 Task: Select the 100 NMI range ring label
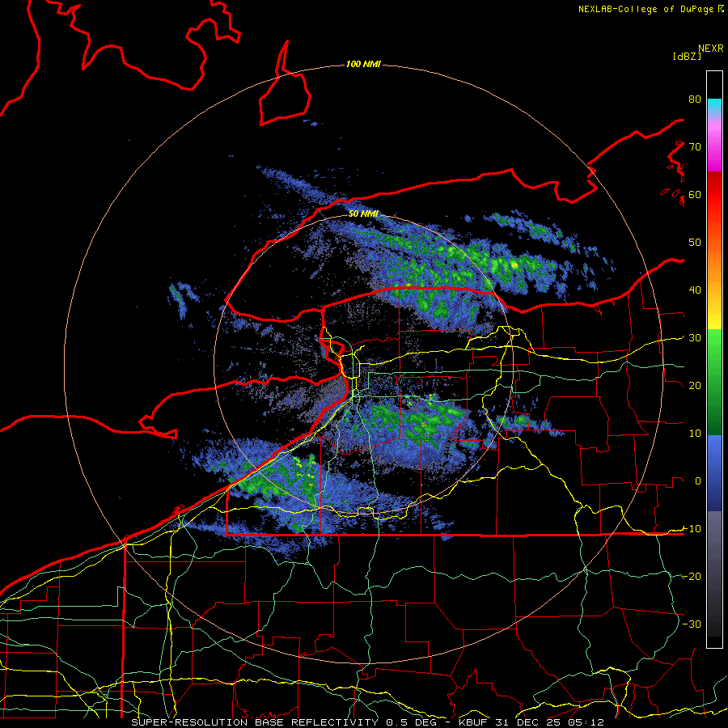click(x=363, y=64)
